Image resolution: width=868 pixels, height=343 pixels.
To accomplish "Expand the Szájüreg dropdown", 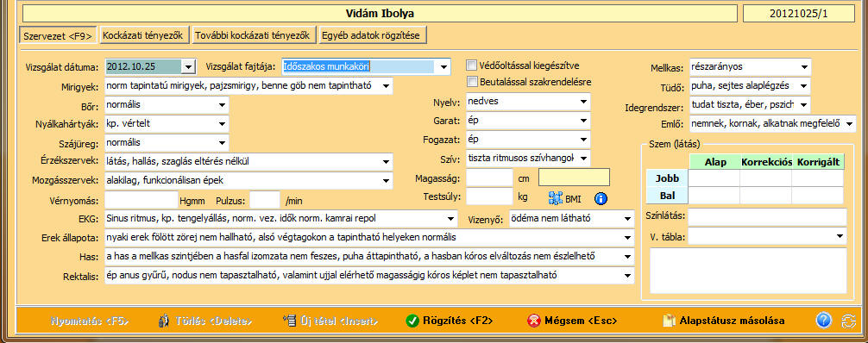I will (x=222, y=142).
